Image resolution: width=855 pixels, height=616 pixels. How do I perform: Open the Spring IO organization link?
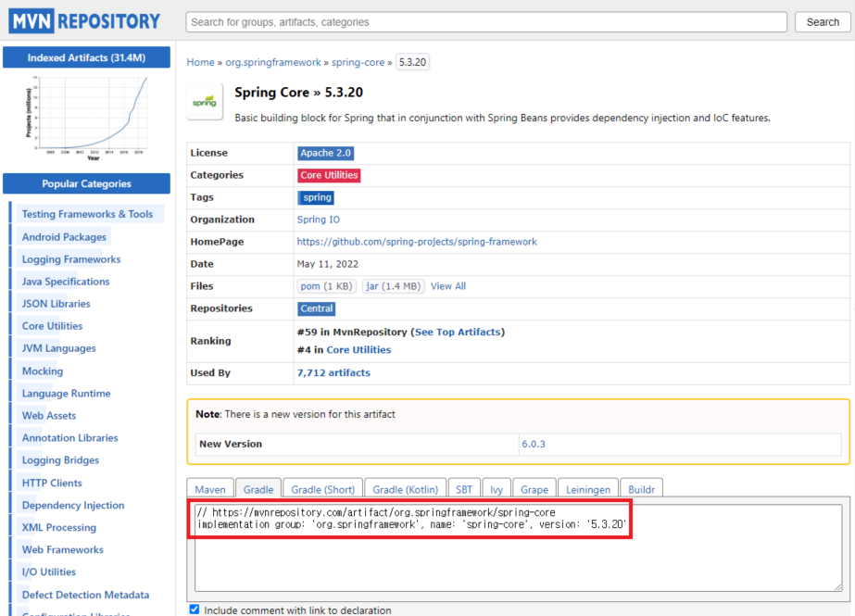click(x=318, y=220)
